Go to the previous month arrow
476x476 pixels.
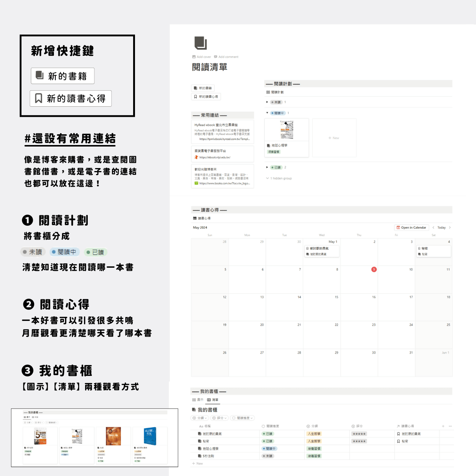click(x=433, y=228)
